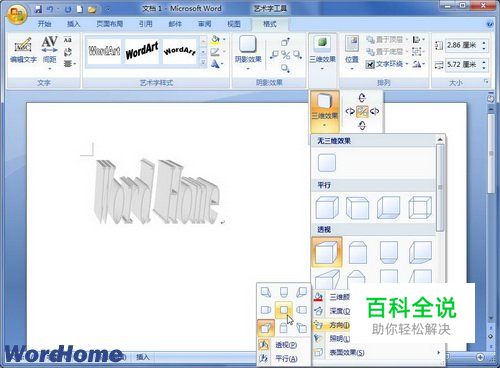Toggle 3D effect on or off
Viewport: 500px width, 368px height.
tap(362, 111)
